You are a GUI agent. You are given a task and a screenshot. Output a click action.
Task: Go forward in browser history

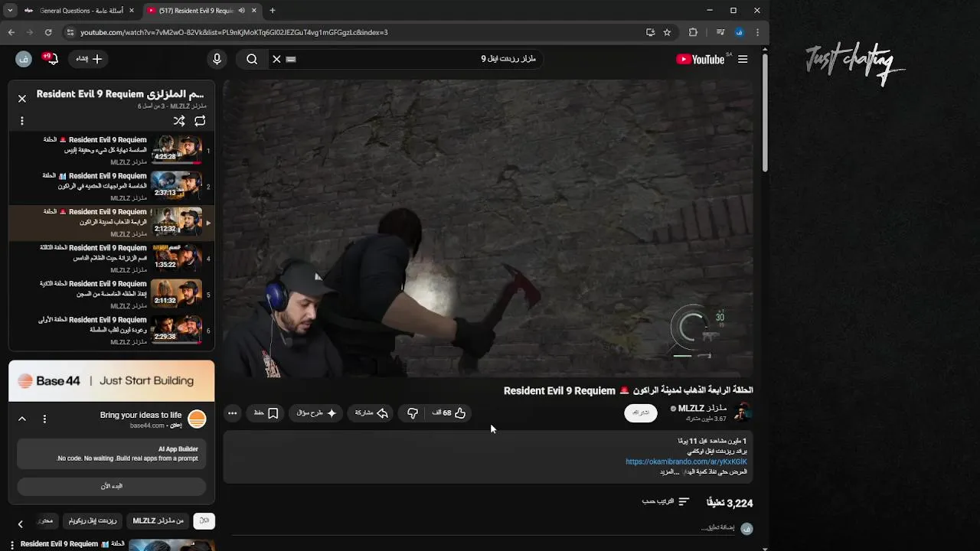[30, 32]
